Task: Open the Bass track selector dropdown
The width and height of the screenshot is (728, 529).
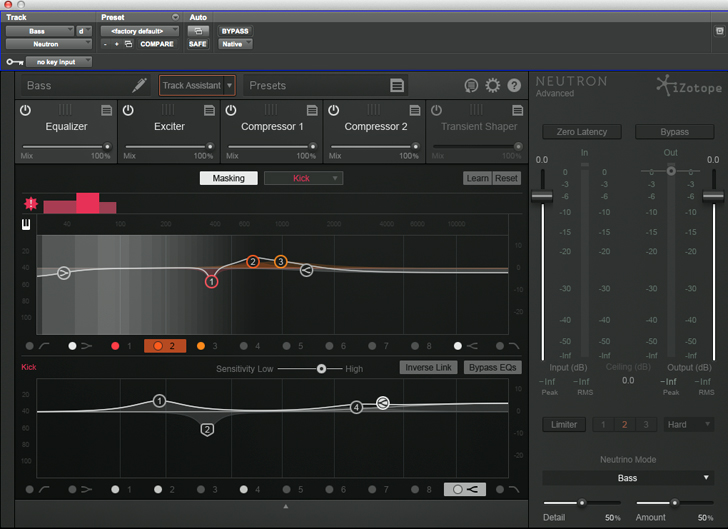Action: pyautogui.click(x=39, y=31)
